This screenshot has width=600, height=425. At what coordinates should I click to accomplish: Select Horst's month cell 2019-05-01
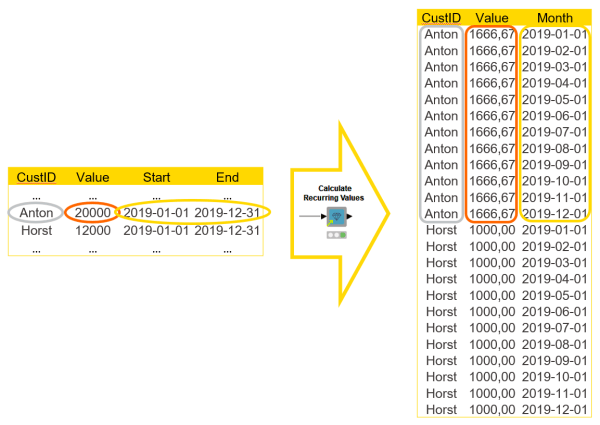[554, 296]
